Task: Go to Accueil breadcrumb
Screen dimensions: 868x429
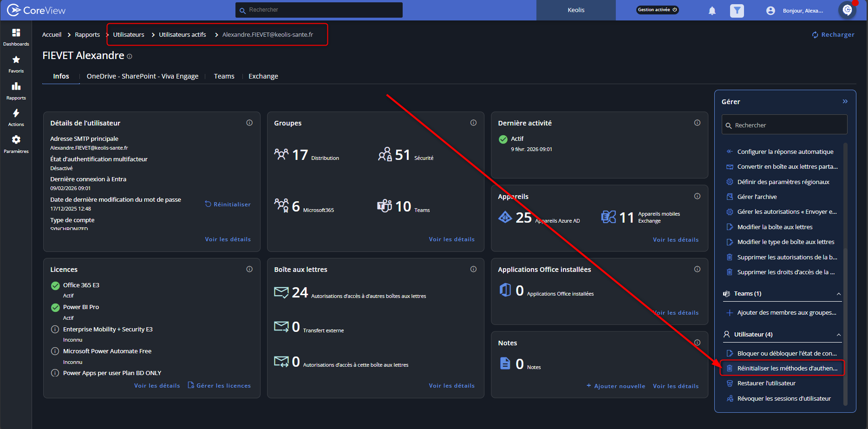Action: click(x=52, y=35)
